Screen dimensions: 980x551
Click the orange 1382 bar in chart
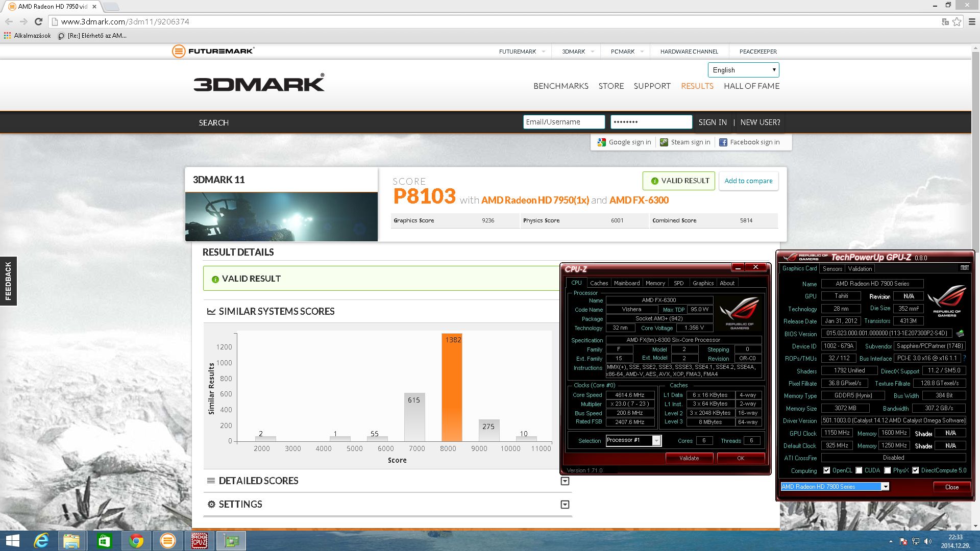tap(452, 388)
